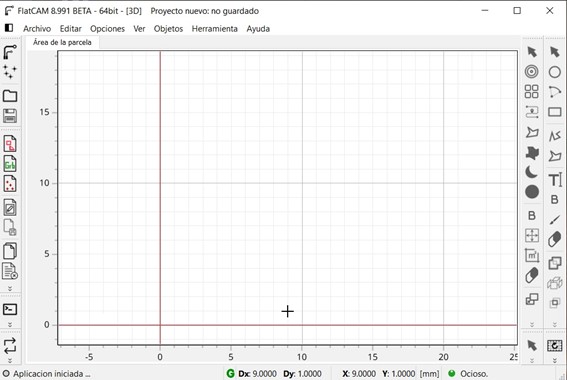Choose the rectangle drawing tool
Viewport: 567px width, 380px height.
pos(554,112)
